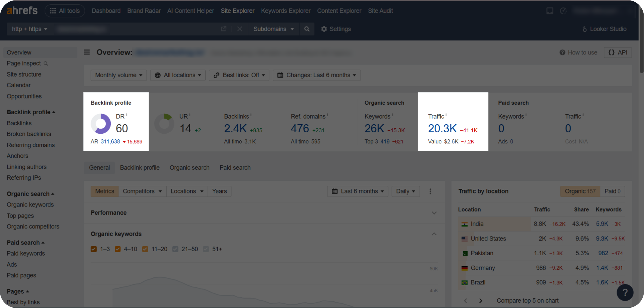Viewport: 644px width, 308px height.
Task: Clear the URL with the X icon
Action: (x=239, y=29)
